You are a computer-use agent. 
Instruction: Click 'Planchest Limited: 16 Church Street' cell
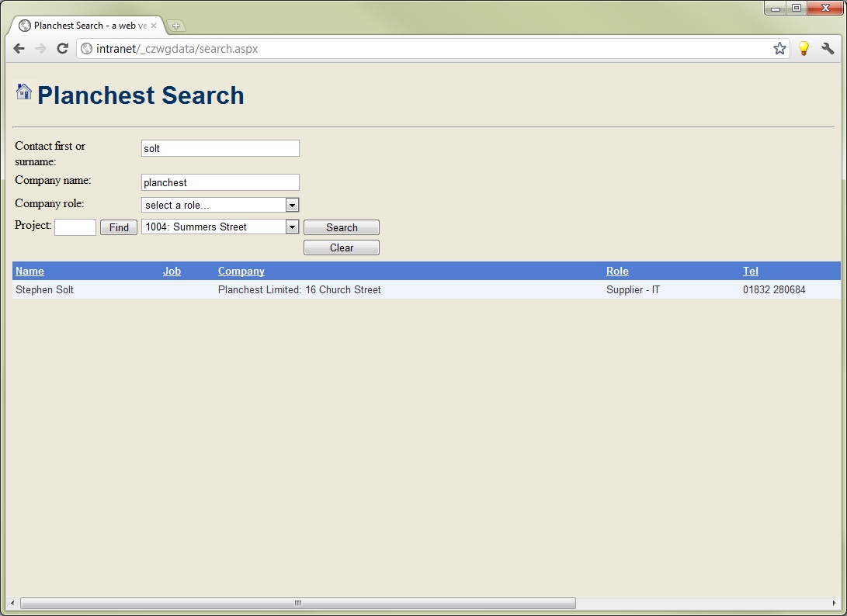[x=299, y=290]
